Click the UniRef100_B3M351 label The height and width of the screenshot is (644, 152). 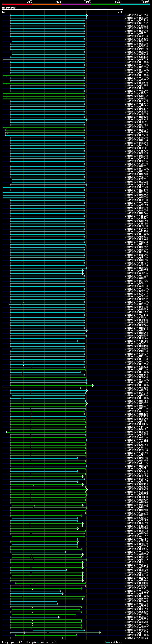(137, 122)
